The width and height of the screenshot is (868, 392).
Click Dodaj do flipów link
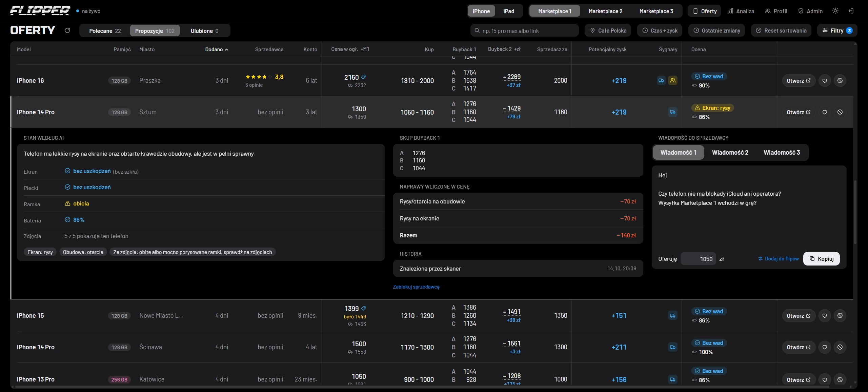(x=778, y=259)
